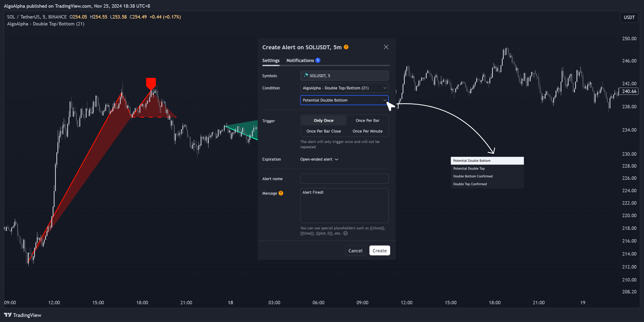Click orange warning icon beside alert title
This screenshot has height=322, width=644.
[346, 47]
